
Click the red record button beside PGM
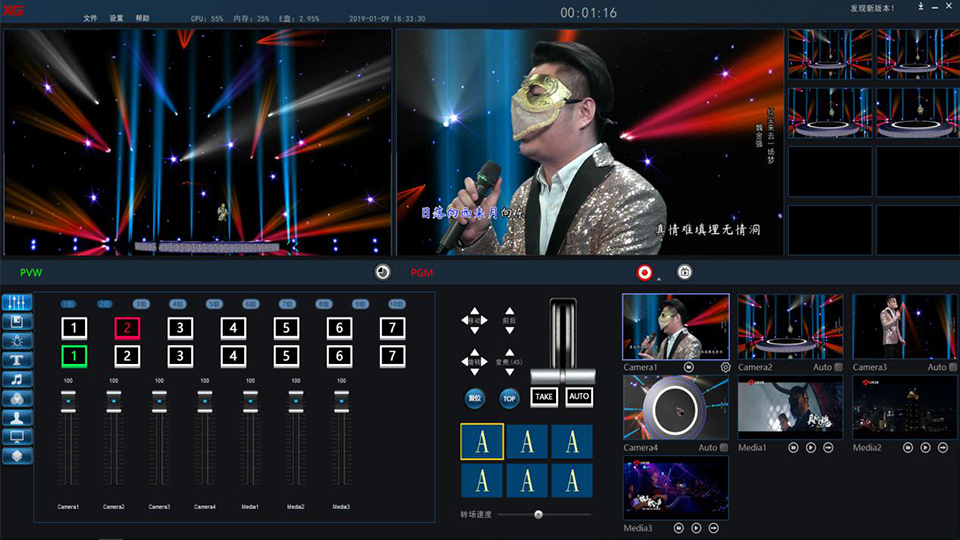(644, 272)
